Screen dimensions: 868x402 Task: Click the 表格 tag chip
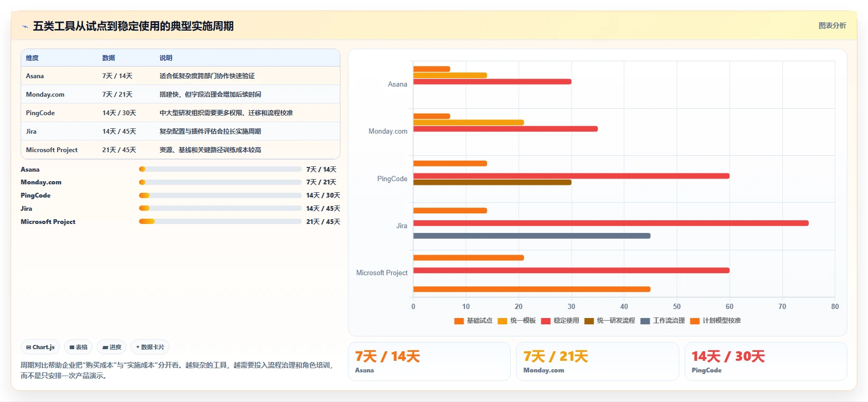[78, 347]
